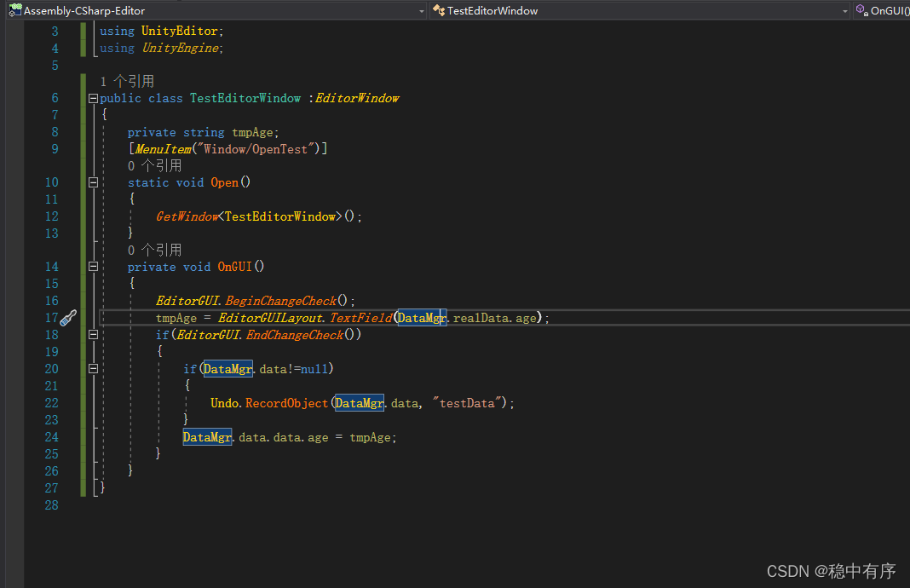Open the Assembly-CSharp-Editor project dropdown
910x588 pixels.
tap(422, 11)
